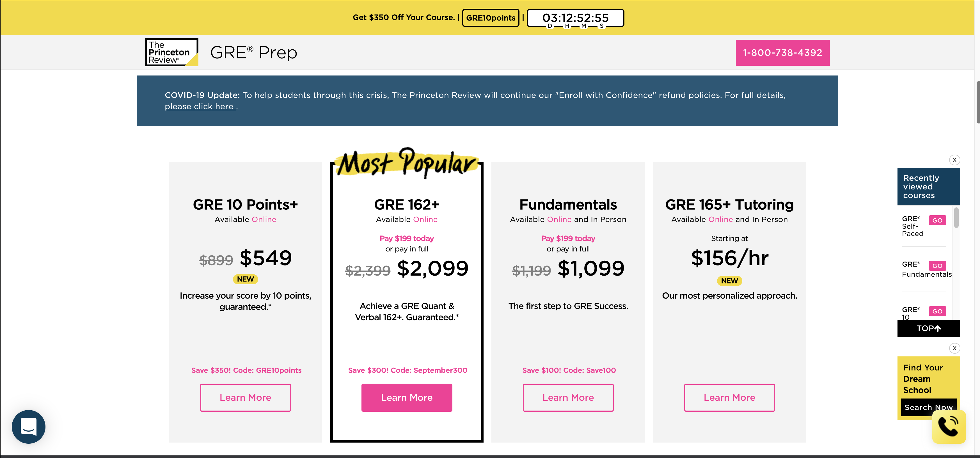The height and width of the screenshot is (458, 980).
Task: Click The Princeton Review logo
Action: 171,52
